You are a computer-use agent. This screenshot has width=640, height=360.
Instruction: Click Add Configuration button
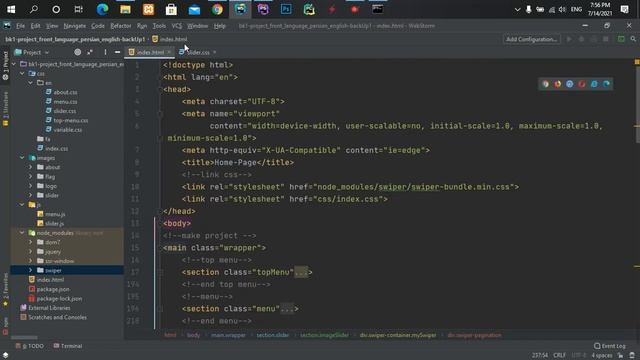click(531, 39)
